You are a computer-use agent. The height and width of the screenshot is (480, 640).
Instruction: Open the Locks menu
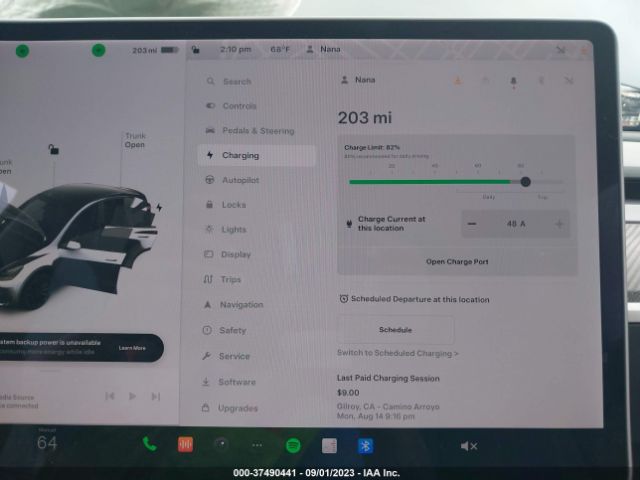pos(225,204)
